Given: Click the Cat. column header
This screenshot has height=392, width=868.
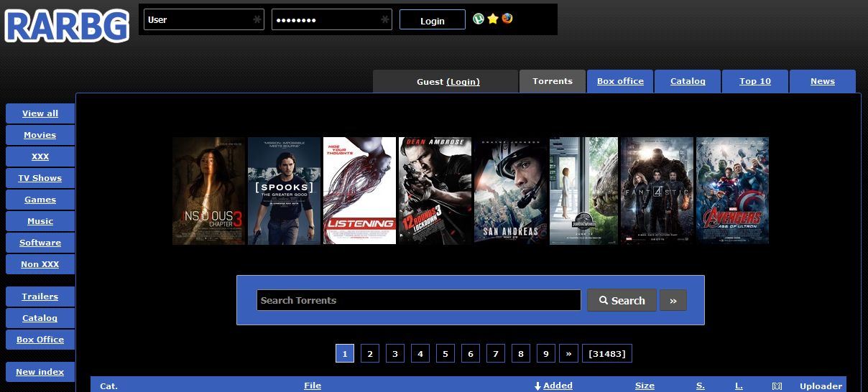Looking at the screenshot, I should (x=108, y=386).
